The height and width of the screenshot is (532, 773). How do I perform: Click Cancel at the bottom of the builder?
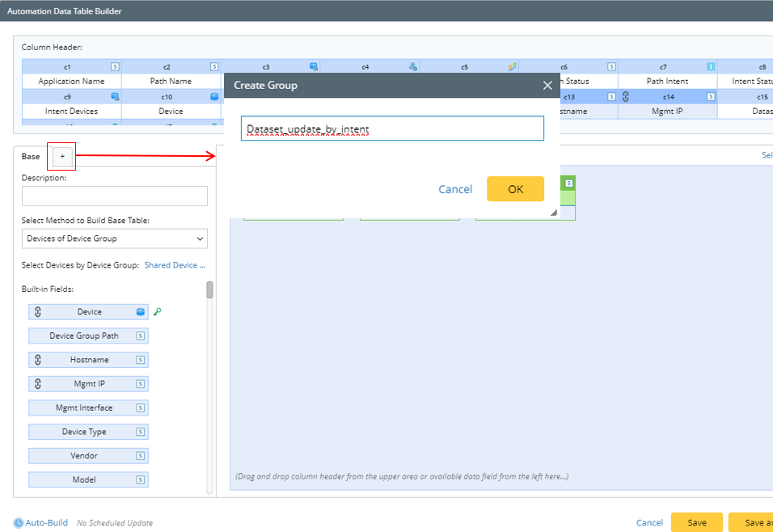[x=649, y=522]
